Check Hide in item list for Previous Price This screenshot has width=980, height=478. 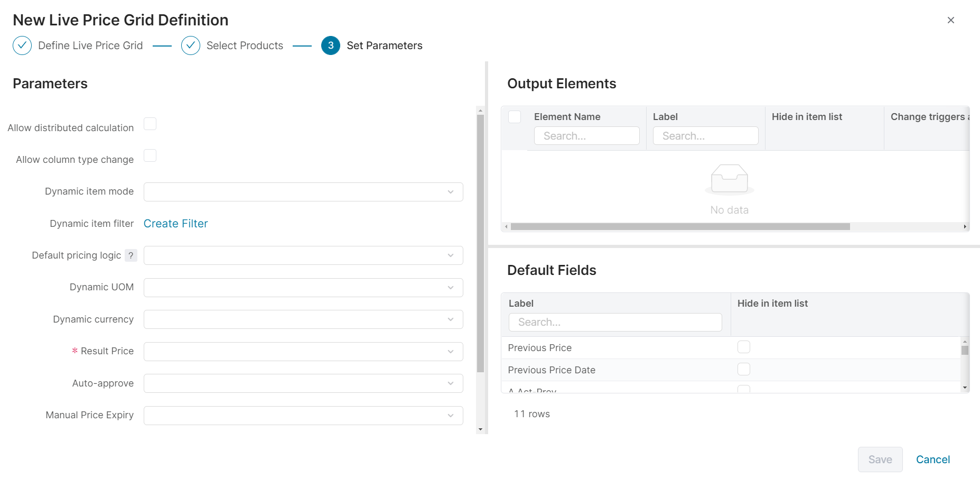pos(743,347)
